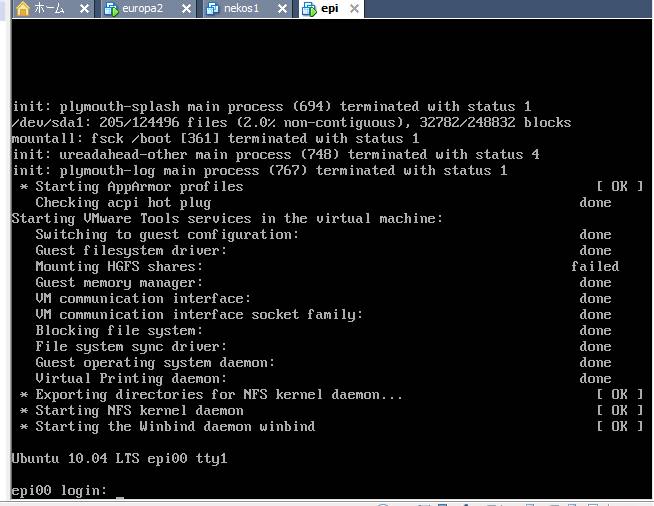The width and height of the screenshot is (654, 506).
Task: Focus the epi00 login prompt cursor
Action: click(x=118, y=491)
